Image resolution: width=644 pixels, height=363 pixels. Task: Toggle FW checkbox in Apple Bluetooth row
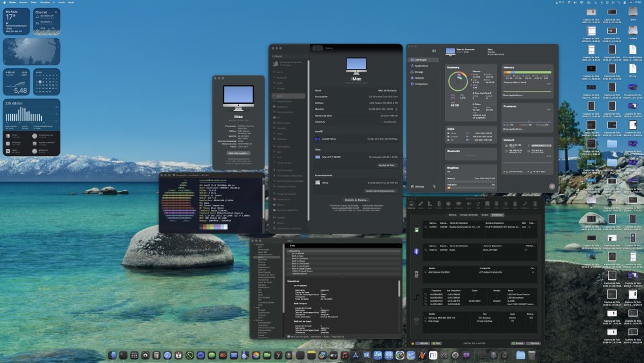pos(526,250)
